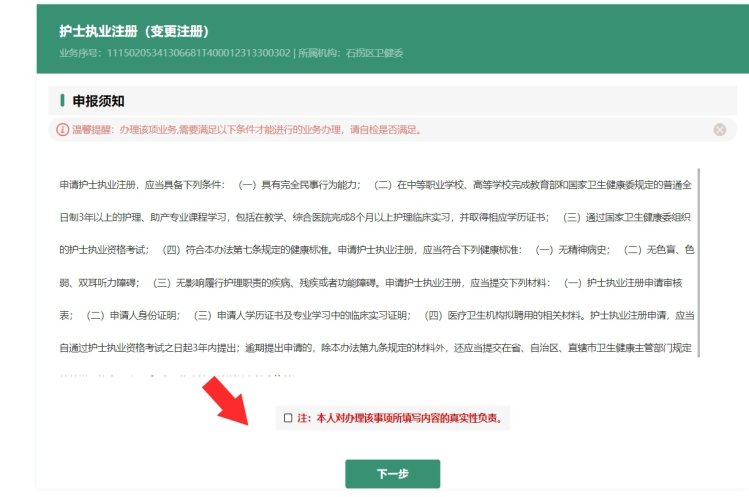
Task: Tick the 真实性负责 agreement checkbox
Action: (x=288, y=418)
